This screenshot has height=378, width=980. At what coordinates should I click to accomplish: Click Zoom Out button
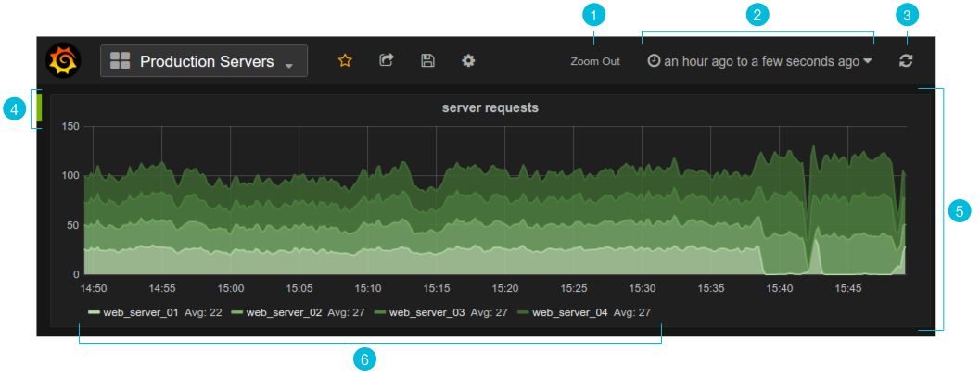pyautogui.click(x=595, y=61)
